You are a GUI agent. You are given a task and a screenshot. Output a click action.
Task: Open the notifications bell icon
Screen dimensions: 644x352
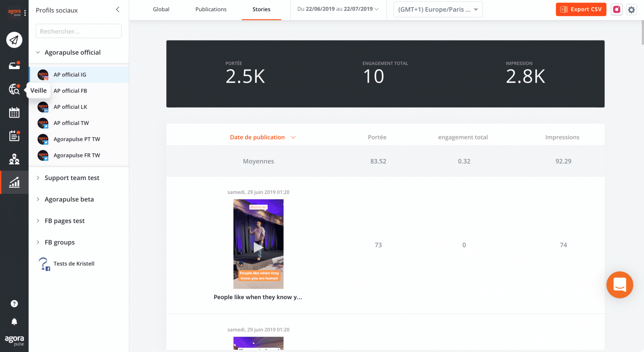(14, 321)
